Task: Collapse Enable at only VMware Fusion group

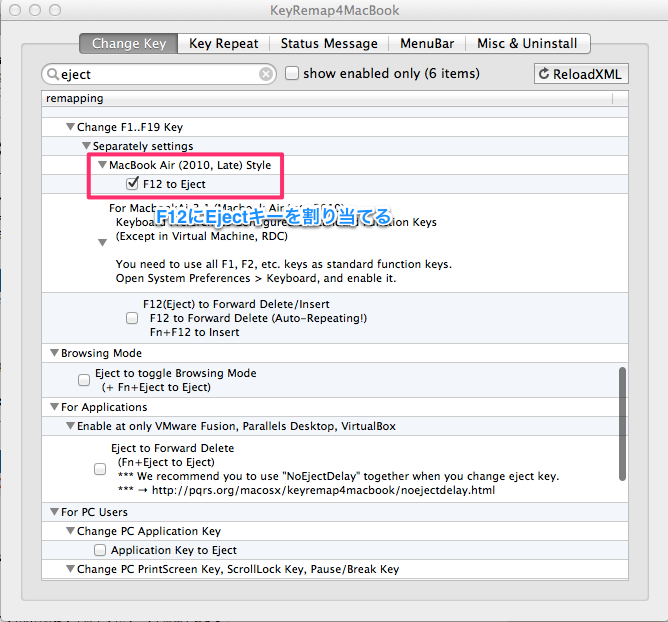Action: point(70,426)
